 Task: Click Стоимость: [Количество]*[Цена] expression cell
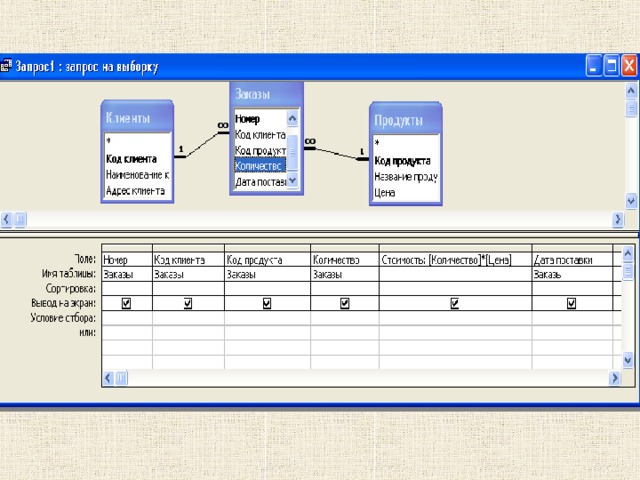pyautogui.click(x=456, y=260)
